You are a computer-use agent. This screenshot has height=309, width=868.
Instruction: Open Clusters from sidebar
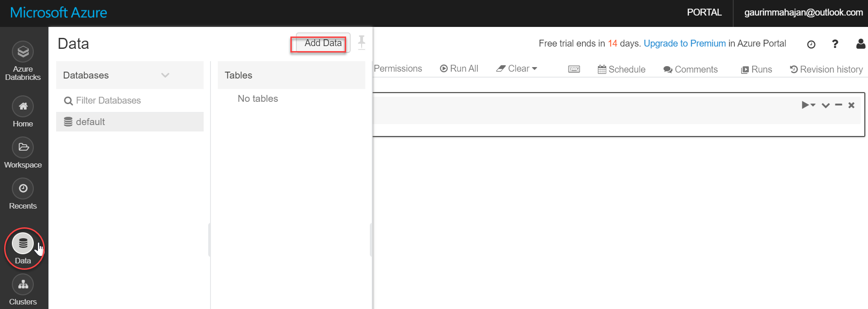[x=23, y=290]
